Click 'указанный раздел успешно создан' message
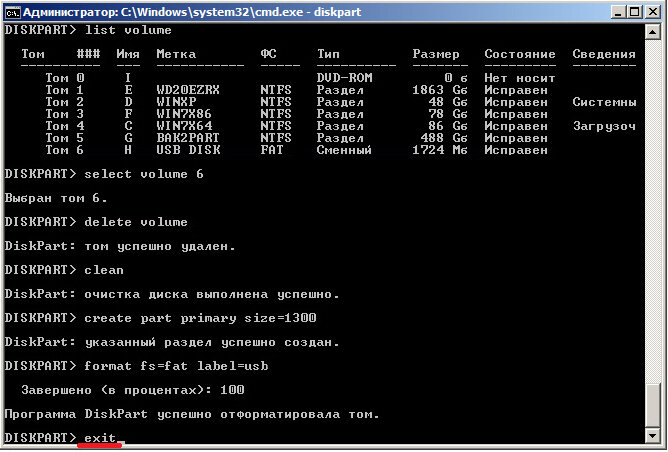Viewport: 668px width, 452px height. pyautogui.click(x=212, y=342)
